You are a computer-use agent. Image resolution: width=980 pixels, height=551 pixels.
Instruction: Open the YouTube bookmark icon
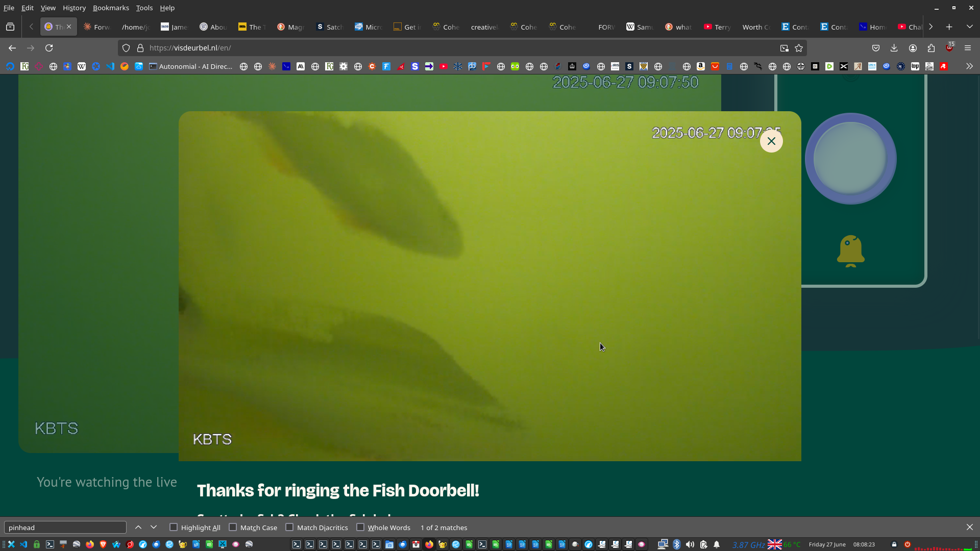pos(444,66)
